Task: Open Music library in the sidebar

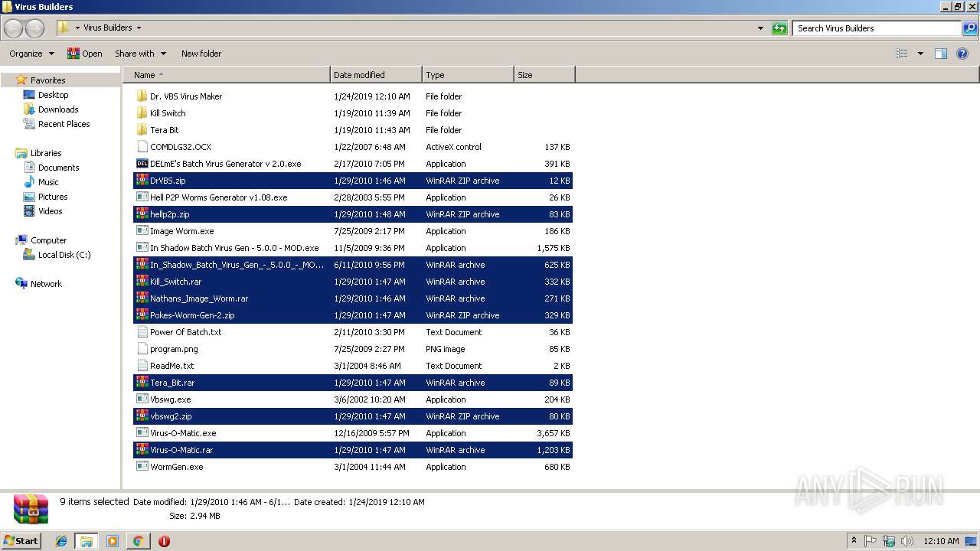Action: (x=48, y=182)
